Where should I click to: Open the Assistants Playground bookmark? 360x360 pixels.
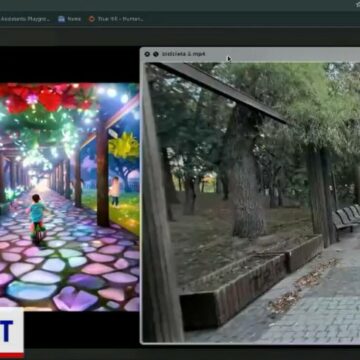tap(25, 19)
